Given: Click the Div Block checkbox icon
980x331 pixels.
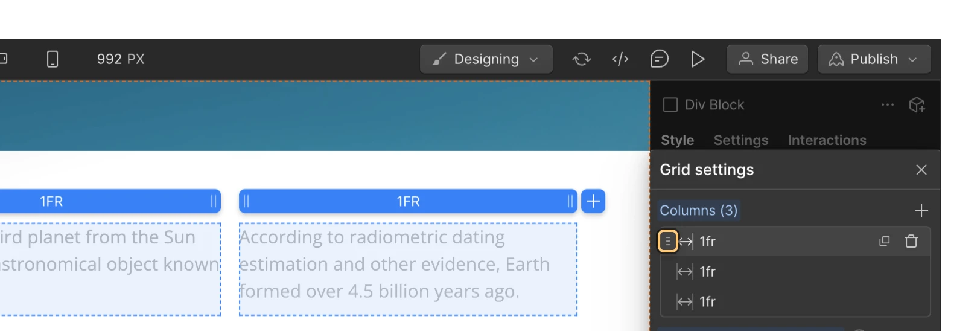Looking at the screenshot, I should click(670, 105).
